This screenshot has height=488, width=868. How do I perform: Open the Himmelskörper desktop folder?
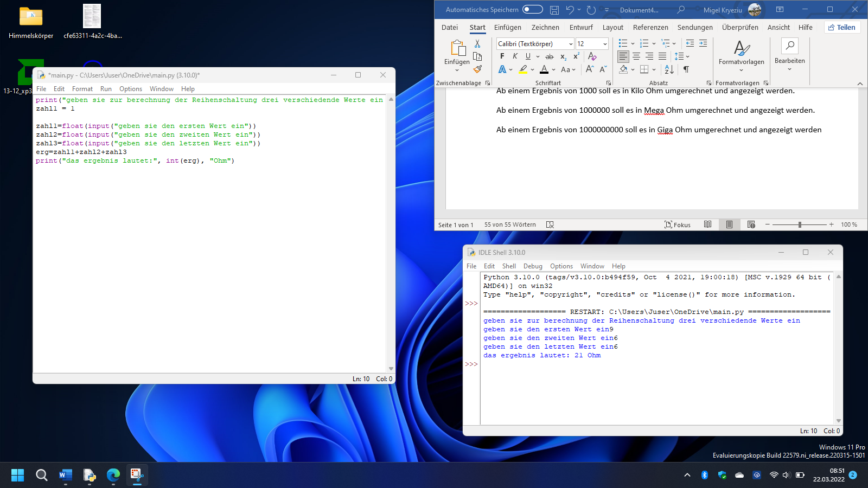click(x=30, y=16)
